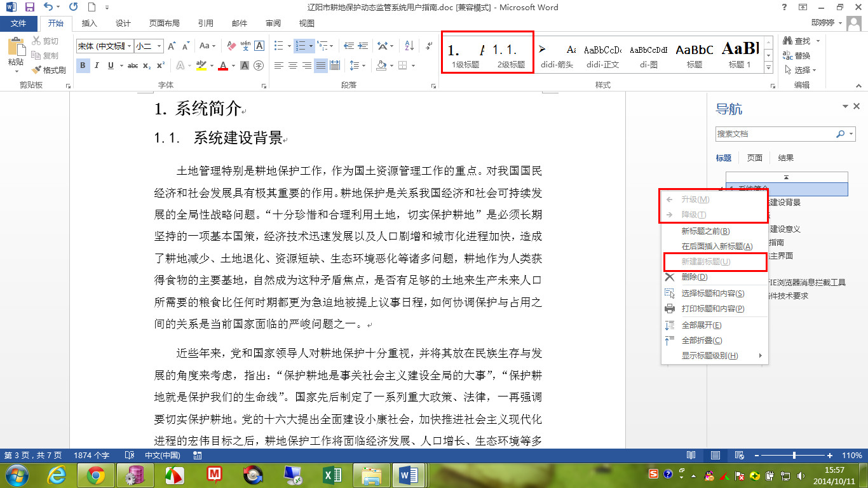Apply the red font color

(223, 65)
